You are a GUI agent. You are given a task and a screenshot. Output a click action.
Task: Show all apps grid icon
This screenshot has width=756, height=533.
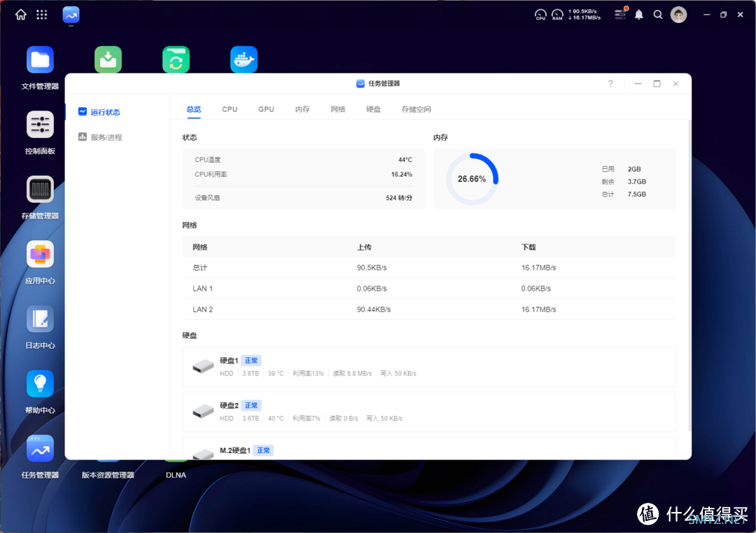click(42, 15)
